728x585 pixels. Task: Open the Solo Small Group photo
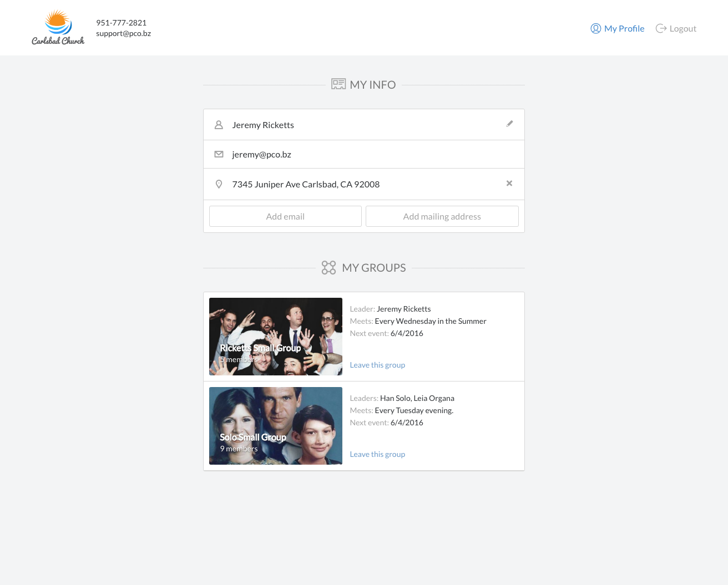[x=276, y=425]
